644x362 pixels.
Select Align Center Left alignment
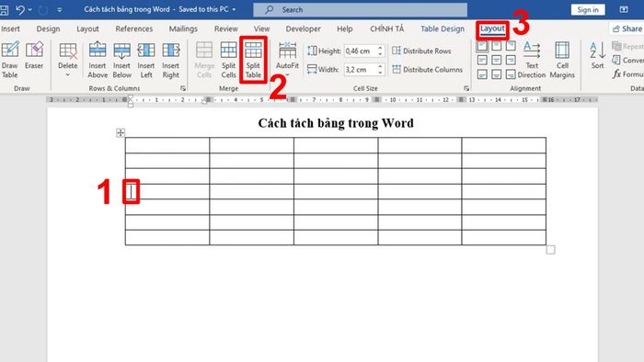(482, 61)
